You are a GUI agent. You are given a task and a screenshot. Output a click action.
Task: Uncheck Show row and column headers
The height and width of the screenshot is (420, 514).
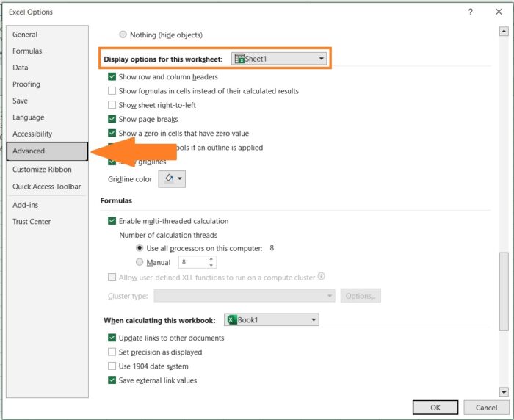tap(112, 76)
